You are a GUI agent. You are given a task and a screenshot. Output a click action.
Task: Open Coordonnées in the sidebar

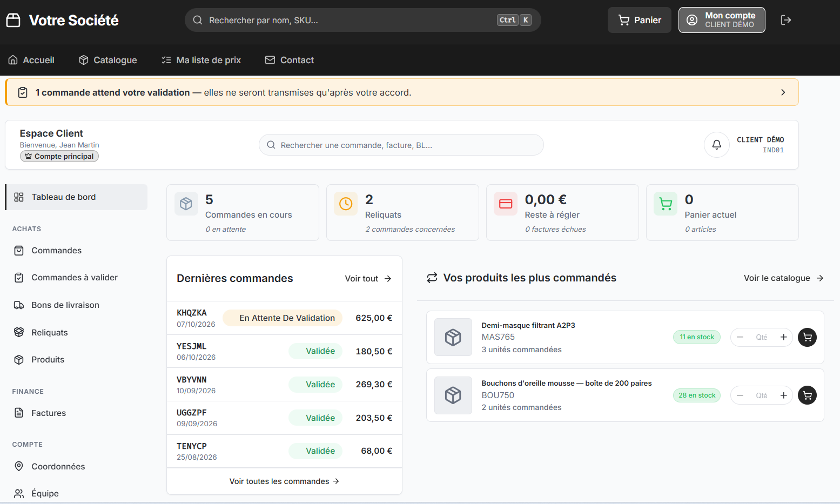coord(76,467)
